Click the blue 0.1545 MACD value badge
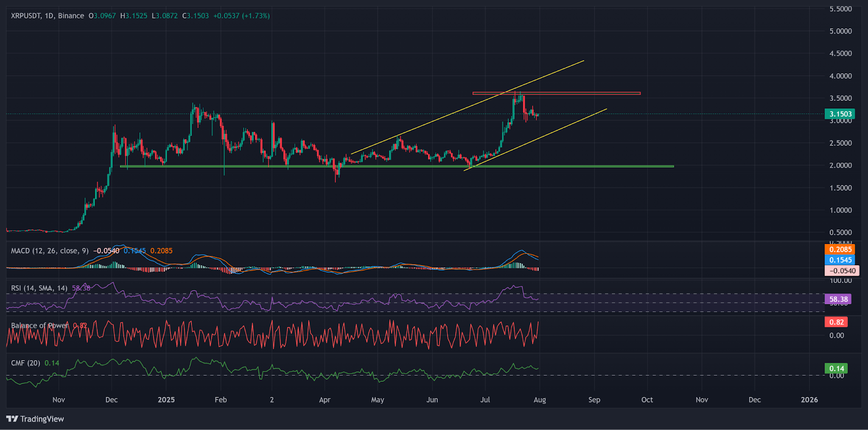The image size is (868, 430). (x=840, y=260)
